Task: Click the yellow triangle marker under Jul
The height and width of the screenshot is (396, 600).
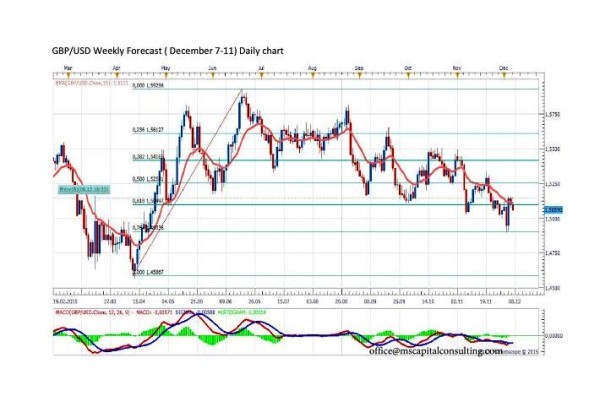Action: [261, 76]
